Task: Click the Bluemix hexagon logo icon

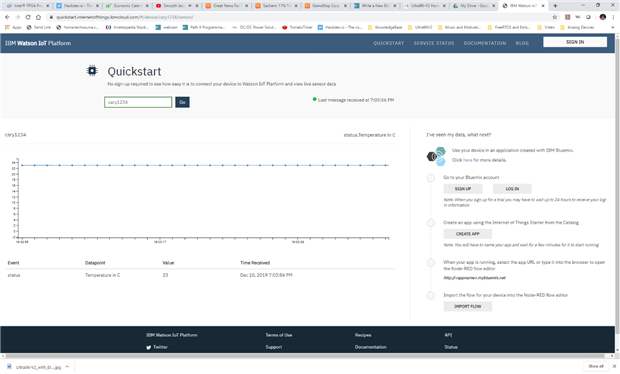Action: pyautogui.click(x=436, y=156)
